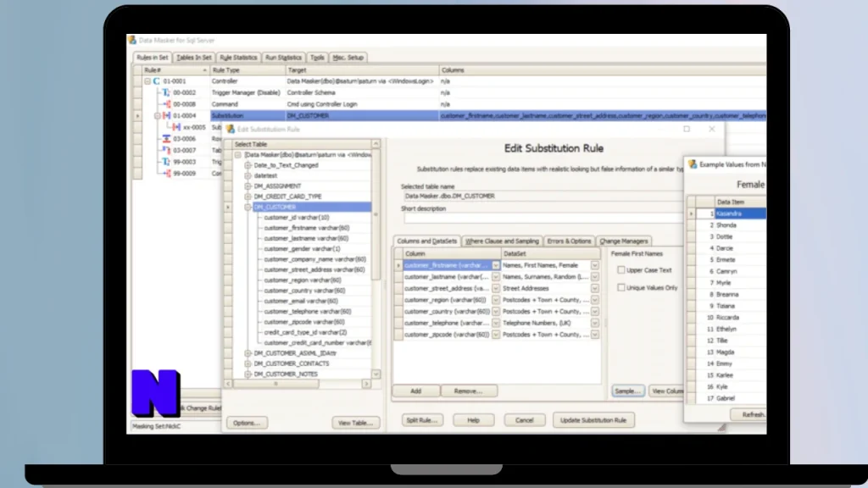This screenshot has width=868, height=488.
Task: Enable the Upper Case Text checkbox
Action: tap(621, 270)
